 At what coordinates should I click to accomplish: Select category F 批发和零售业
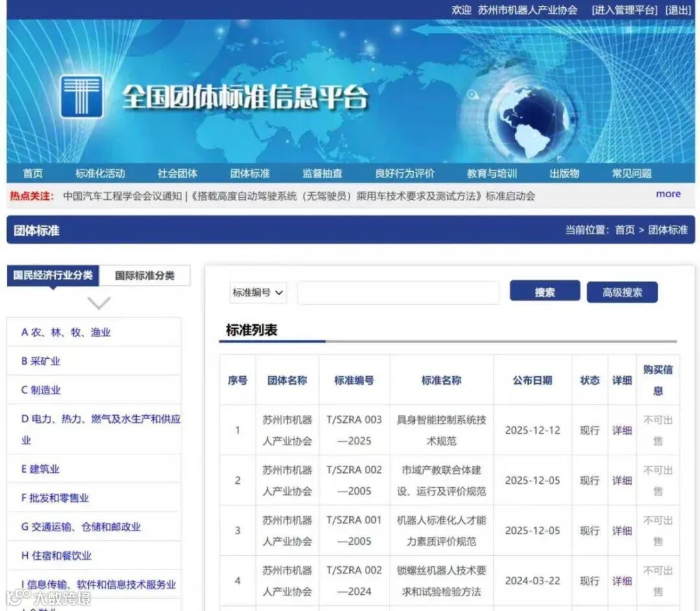(55, 497)
